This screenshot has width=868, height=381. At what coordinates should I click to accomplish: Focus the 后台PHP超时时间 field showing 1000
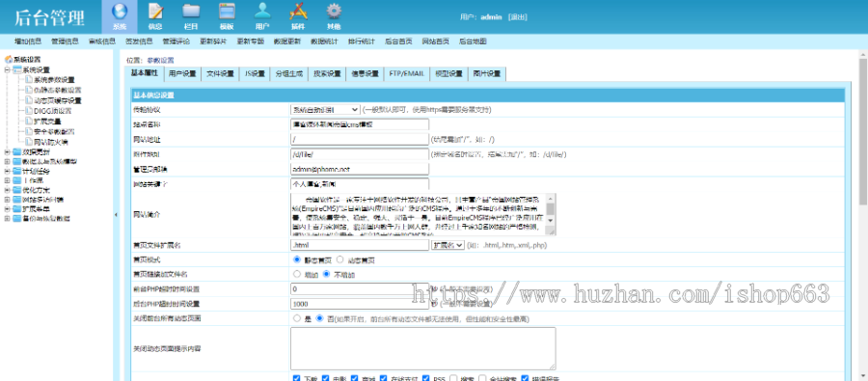click(x=360, y=304)
